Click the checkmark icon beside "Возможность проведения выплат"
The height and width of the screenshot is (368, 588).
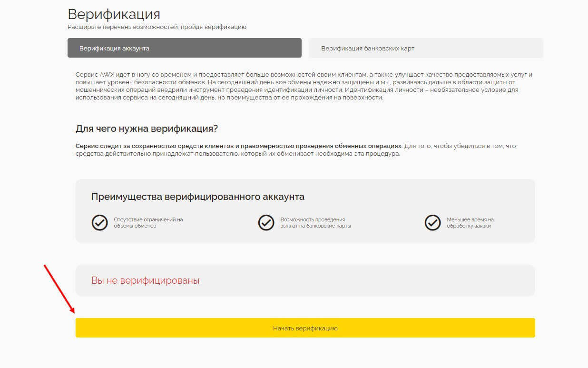(266, 222)
